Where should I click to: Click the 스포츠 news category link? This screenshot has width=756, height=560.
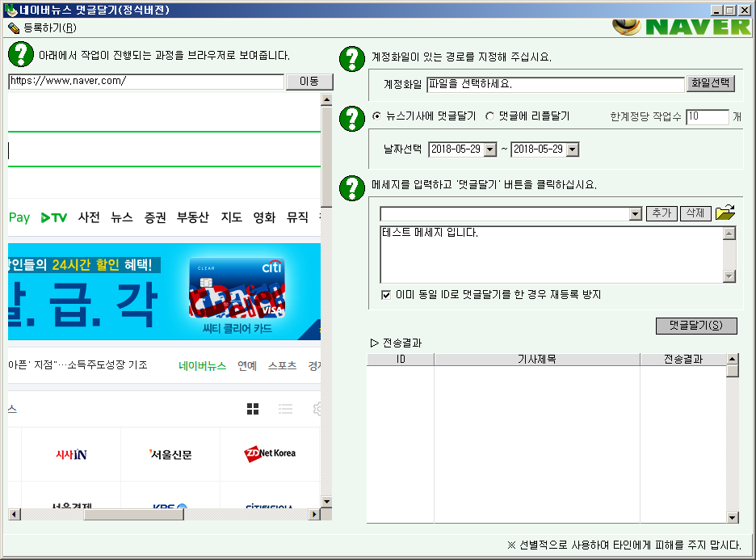(x=282, y=366)
